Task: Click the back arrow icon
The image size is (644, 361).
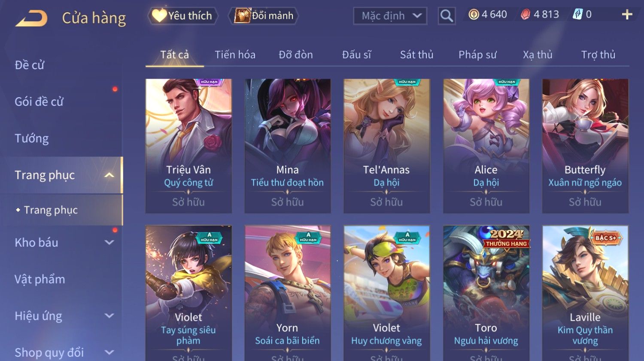Action: click(x=31, y=18)
